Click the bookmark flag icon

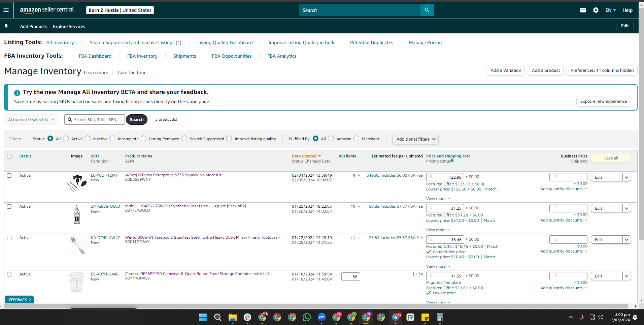tap(6, 26)
